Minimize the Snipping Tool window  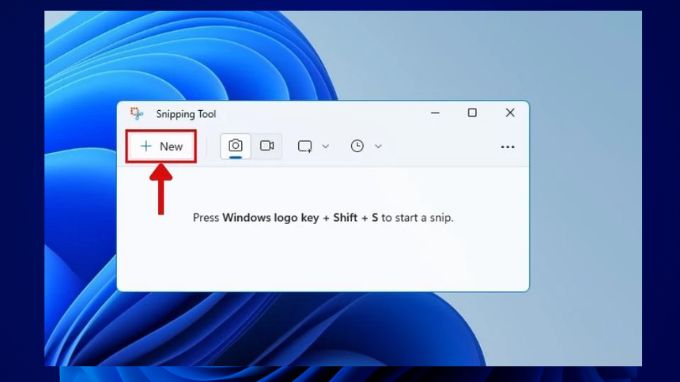[x=435, y=113]
